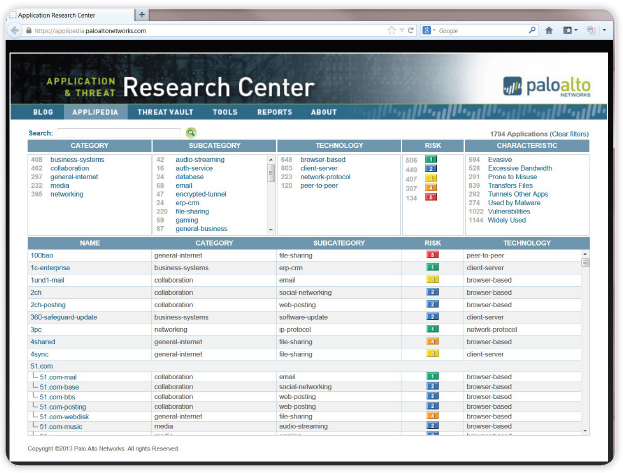Click the Clear filters link
The height and width of the screenshot is (473, 623).
[570, 134]
